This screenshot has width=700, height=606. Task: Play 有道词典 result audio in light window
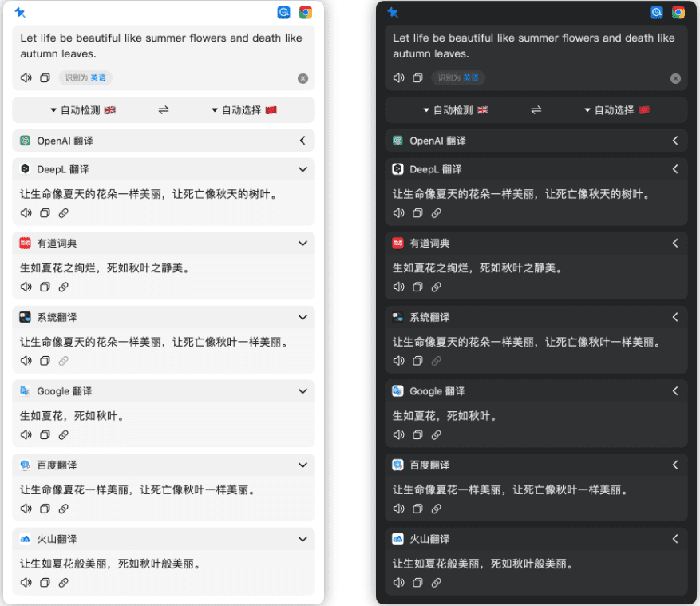tap(26, 287)
